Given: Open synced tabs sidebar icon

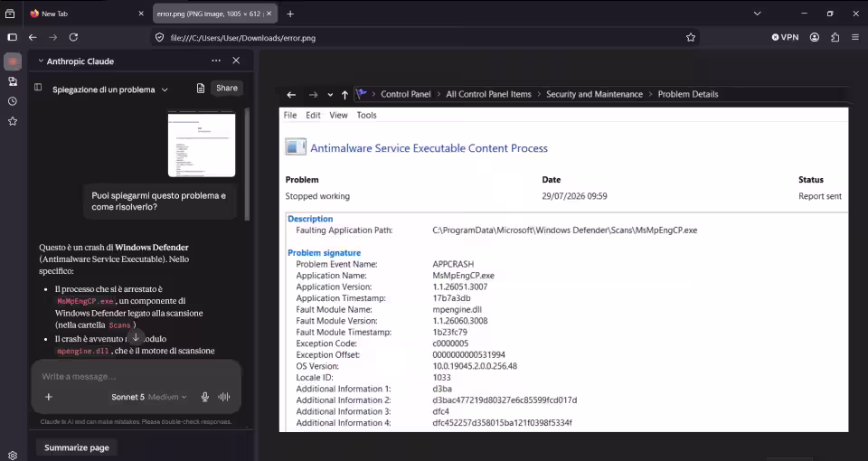Looking at the screenshot, I should [12, 82].
